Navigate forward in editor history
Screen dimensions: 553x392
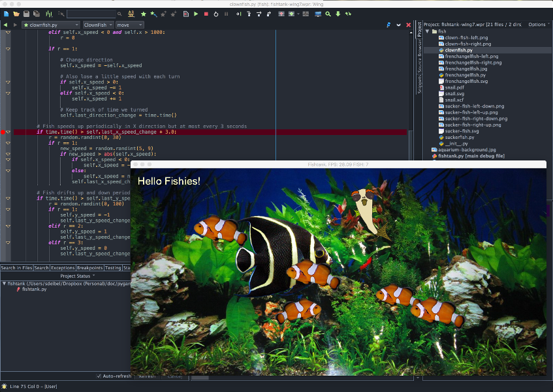pyautogui.click(x=15, y=25)
